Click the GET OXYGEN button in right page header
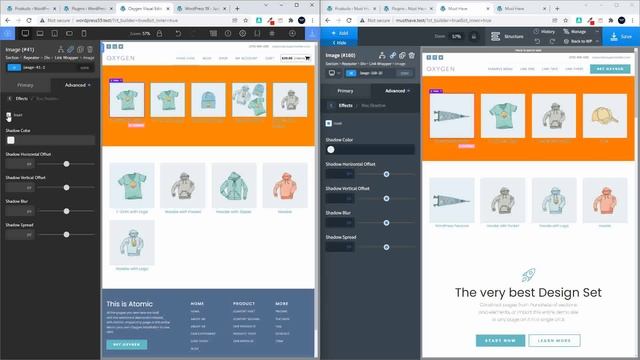The height and width of the screenshot is (360, 640). pos(610,69)
